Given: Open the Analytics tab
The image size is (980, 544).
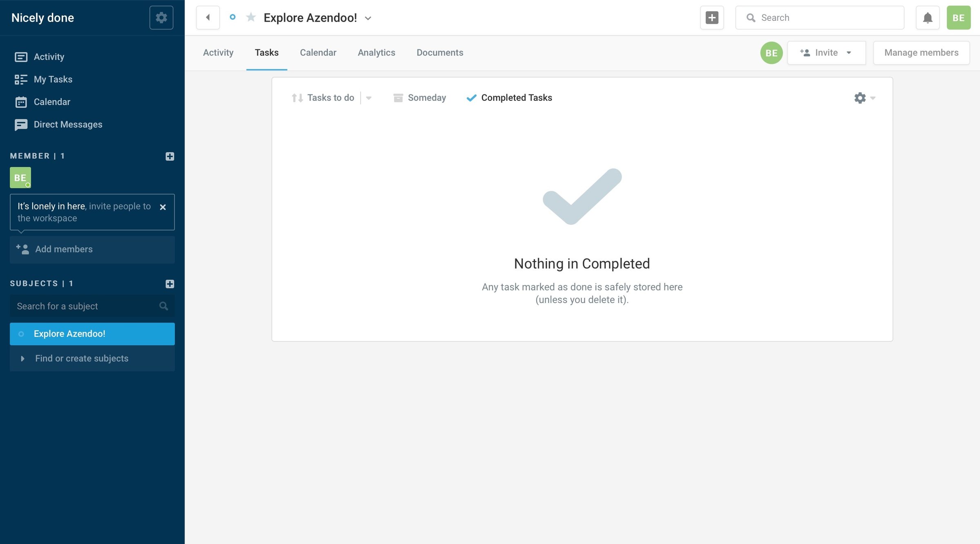Looking at the screenshot, I should pos(376,53).
